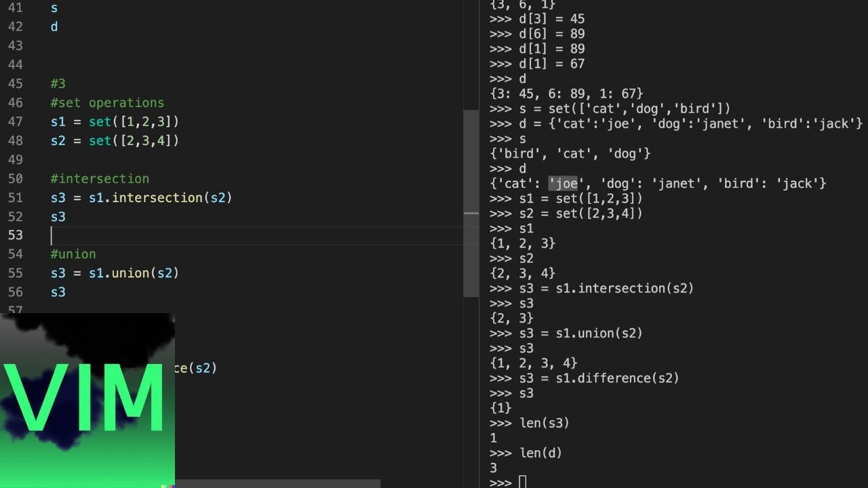The image size is (868, 488).
Task: Click terminal line '>>> s2 = set([2,3,4])'
Action: pos(566,213)
